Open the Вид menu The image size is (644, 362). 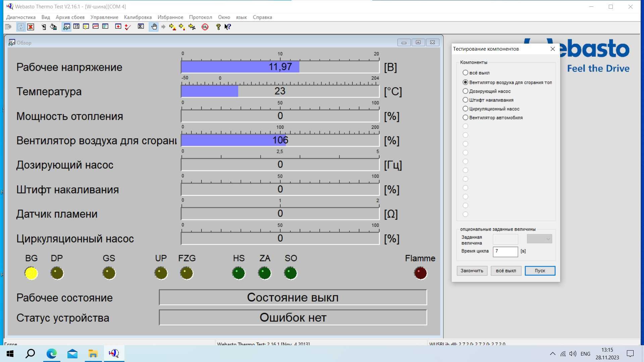coord(46,17)
